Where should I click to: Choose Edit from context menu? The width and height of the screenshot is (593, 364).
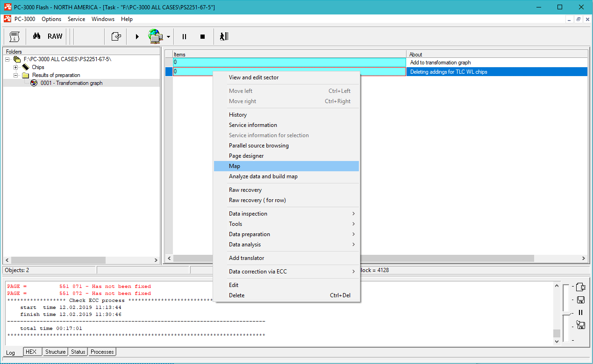tap(286, 285)
